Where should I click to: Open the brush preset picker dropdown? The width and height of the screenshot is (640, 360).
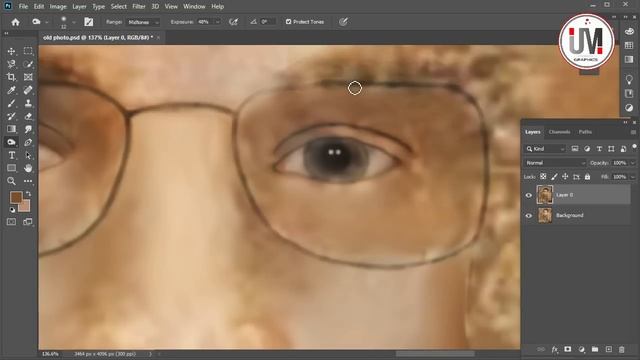click(x=73, y=22)
